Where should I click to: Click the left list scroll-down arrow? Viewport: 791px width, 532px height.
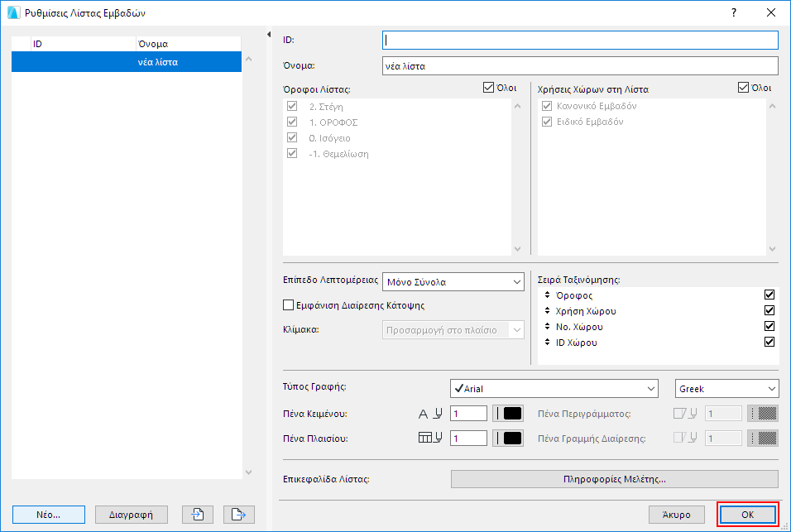(248, 472)
